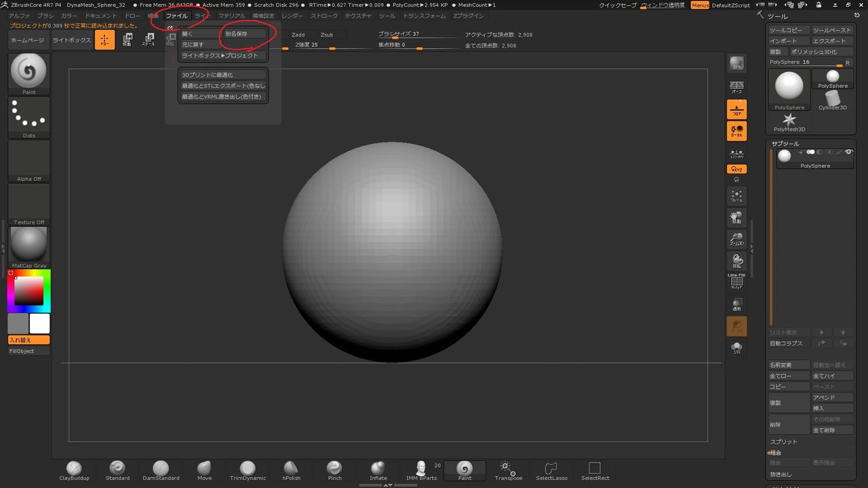This screenshot has width=868, height=488.
Task: Click the Switch Colors (入れ替え) button
Action: click(x=29, y=340)
